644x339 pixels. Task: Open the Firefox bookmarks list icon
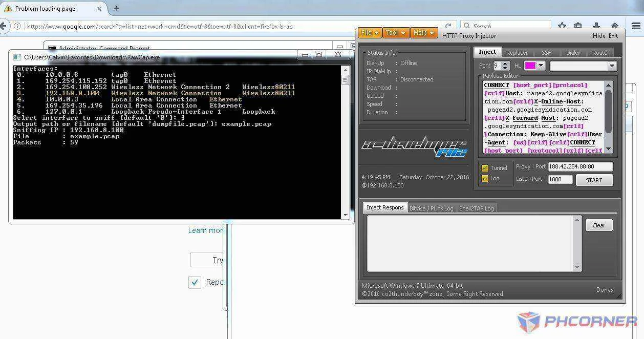pos(578,26)
